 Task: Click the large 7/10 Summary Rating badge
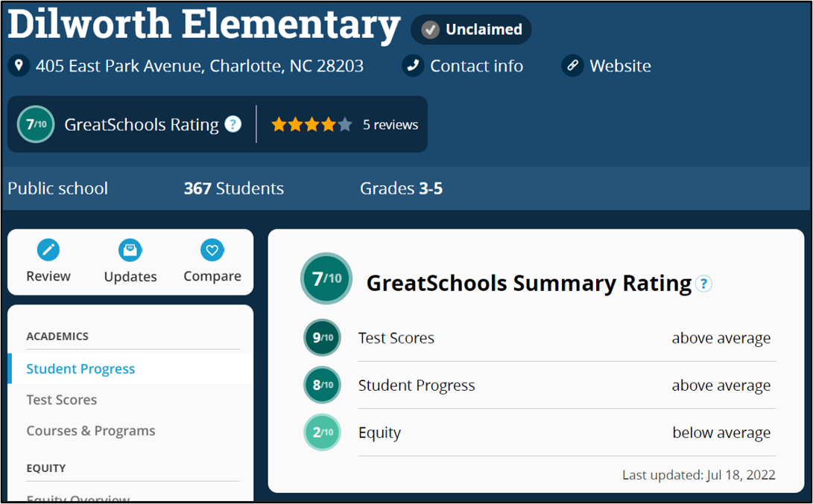(x=326, y=278)
